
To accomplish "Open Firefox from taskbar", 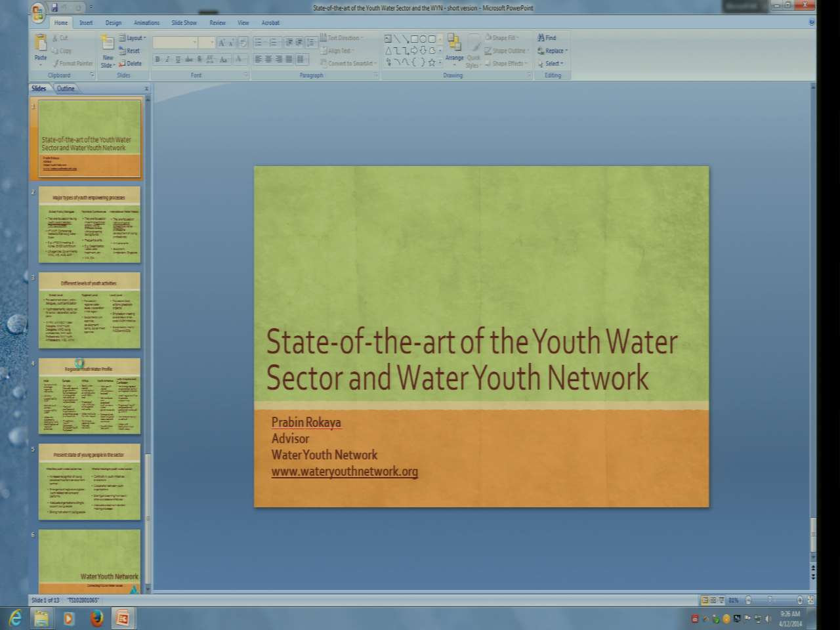I will (x=96, y=618).
